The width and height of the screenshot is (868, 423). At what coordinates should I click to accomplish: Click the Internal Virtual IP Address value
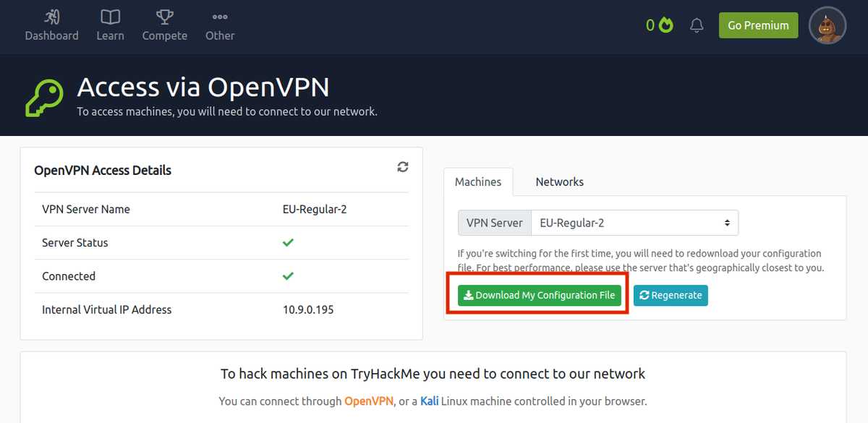[x=308, y=309]
